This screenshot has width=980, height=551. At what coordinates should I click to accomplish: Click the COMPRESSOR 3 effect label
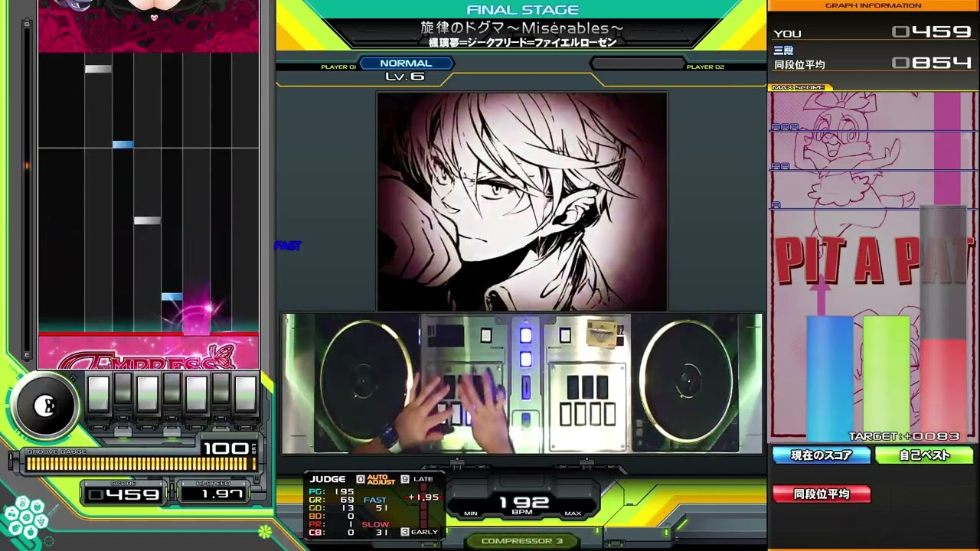point(522,541)
